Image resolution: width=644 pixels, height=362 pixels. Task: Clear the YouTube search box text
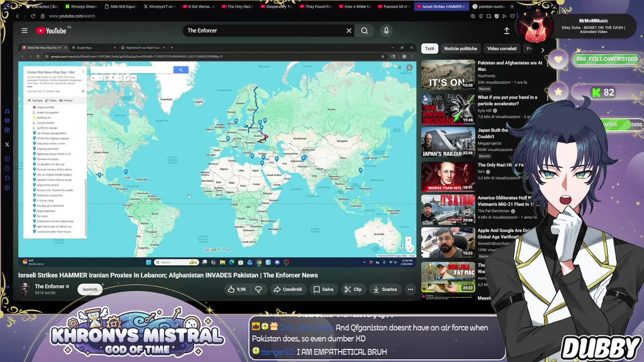click(x=349, y=31)
